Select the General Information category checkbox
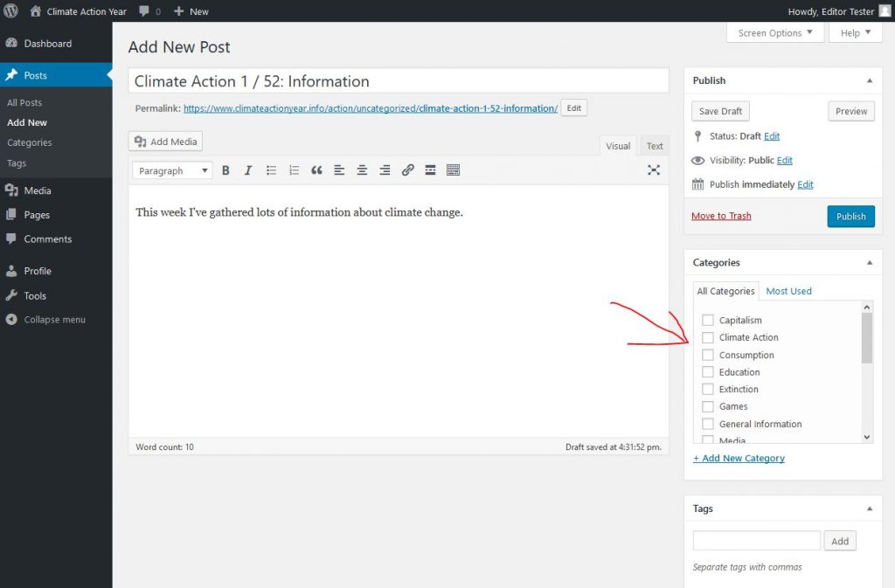Image resolution: width=895 pixels, height=588 pixels. (708, 424)
